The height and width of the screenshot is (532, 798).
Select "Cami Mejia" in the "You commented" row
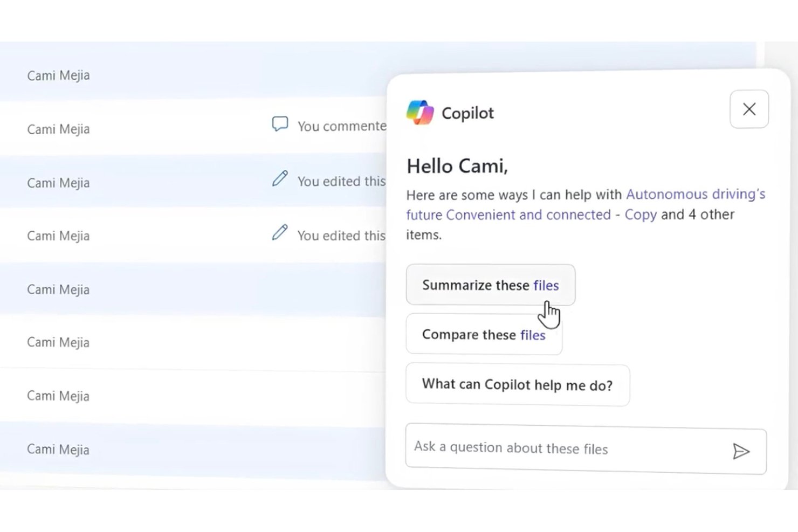pyautogui.click(x=58, y=129)
